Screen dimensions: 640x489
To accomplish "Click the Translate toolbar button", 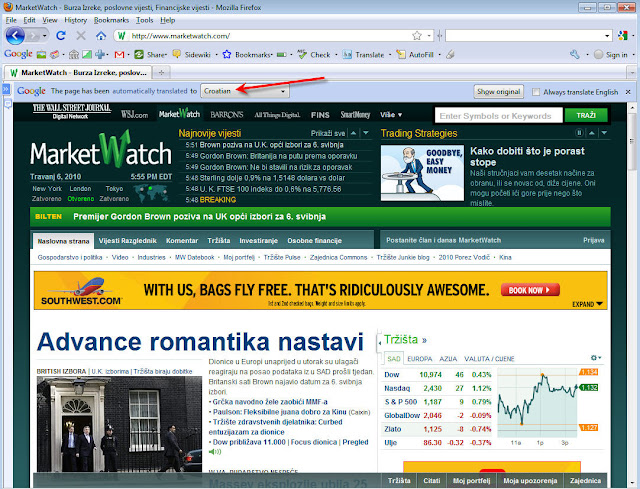I will click(363, 54).
